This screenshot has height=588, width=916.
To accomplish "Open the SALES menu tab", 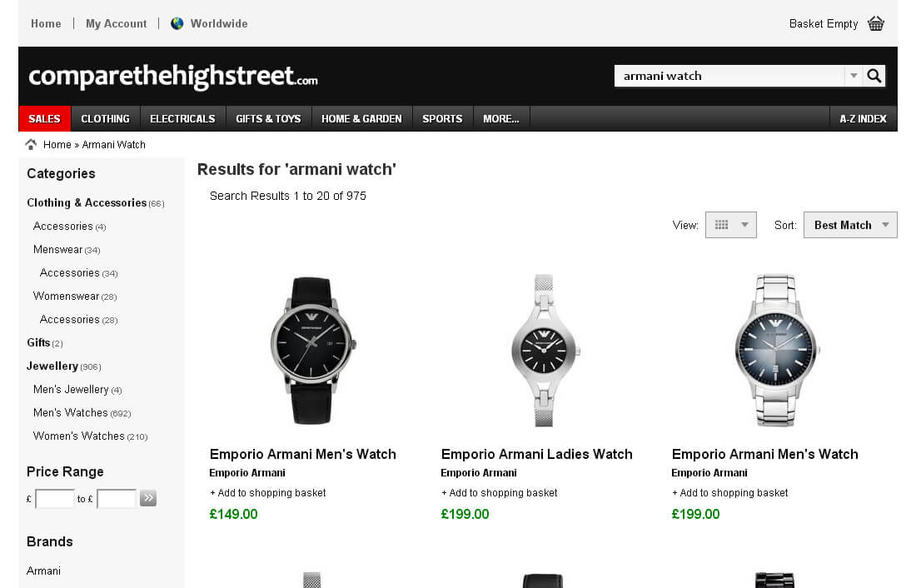I will click(x=45, y=118).
